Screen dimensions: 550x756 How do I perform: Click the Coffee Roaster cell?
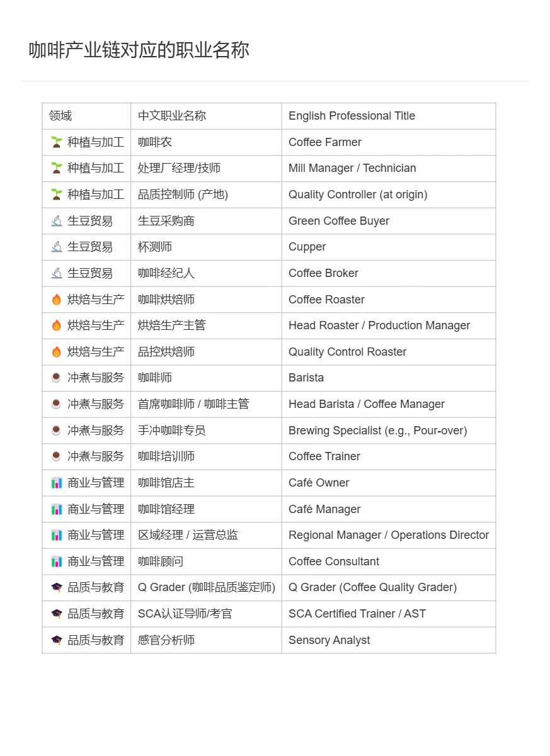[x=389, y=300]
